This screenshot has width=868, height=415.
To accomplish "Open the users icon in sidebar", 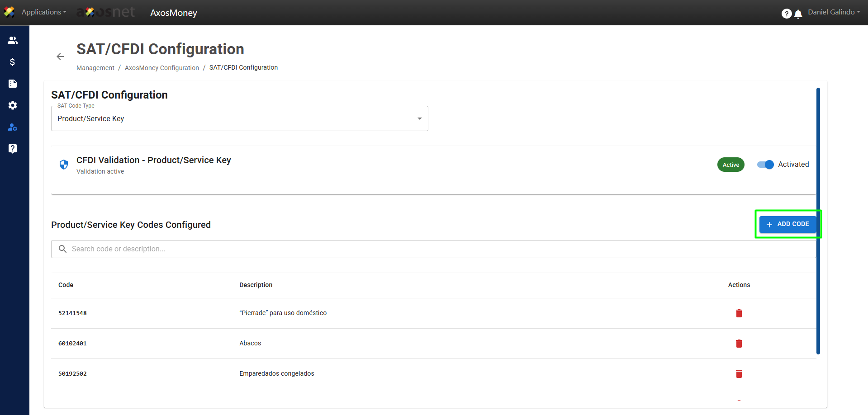I will [13, 40].
